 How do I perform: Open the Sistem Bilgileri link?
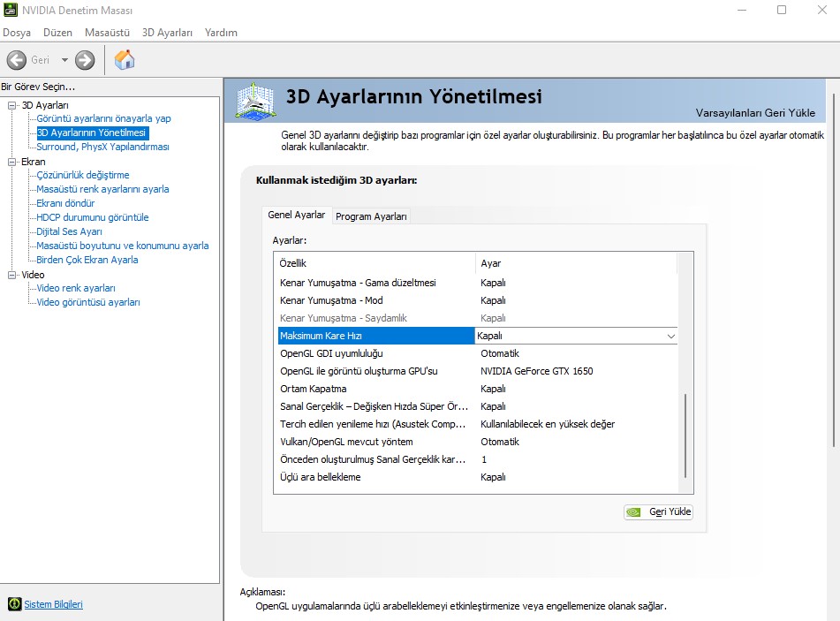pos(54,604)
